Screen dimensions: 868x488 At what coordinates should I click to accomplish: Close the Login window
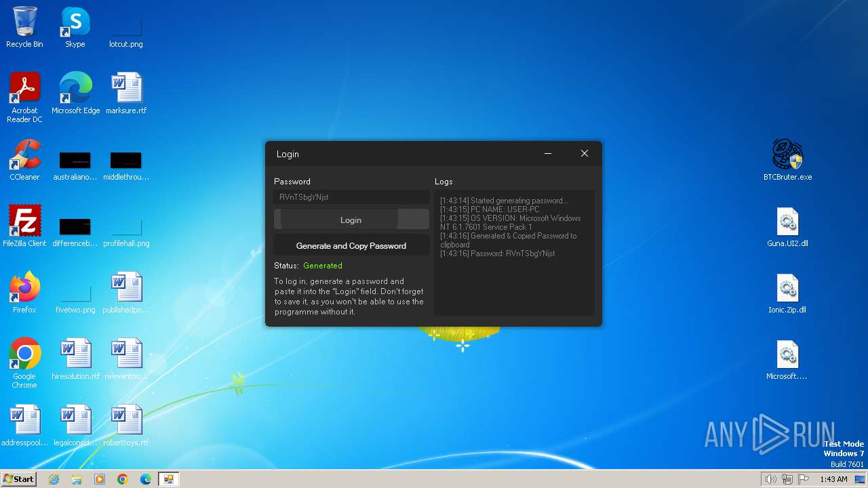coord(584,153)
